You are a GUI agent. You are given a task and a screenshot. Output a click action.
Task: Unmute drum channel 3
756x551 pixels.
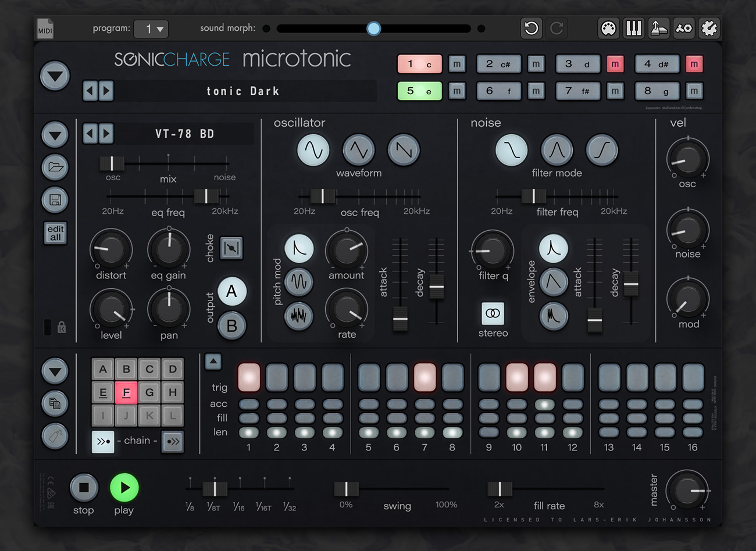(615, 64)
